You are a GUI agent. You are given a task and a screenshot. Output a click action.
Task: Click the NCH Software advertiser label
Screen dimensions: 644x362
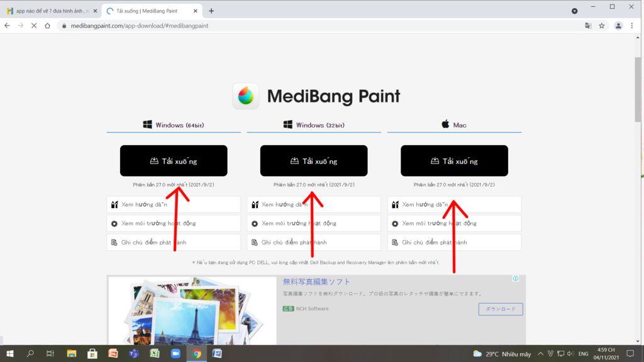(x=312, y=309)
